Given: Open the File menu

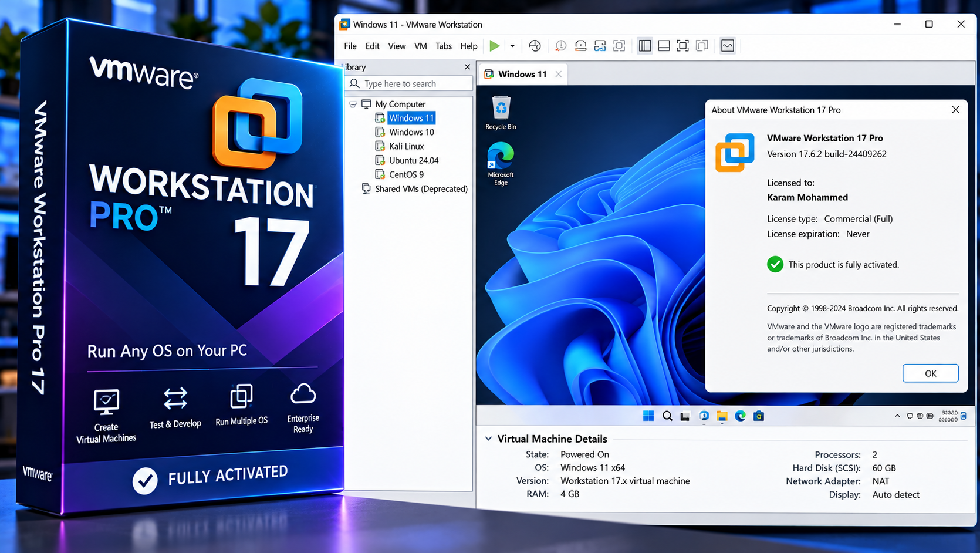Looking at the screenshot, I should tap(350, 46).
